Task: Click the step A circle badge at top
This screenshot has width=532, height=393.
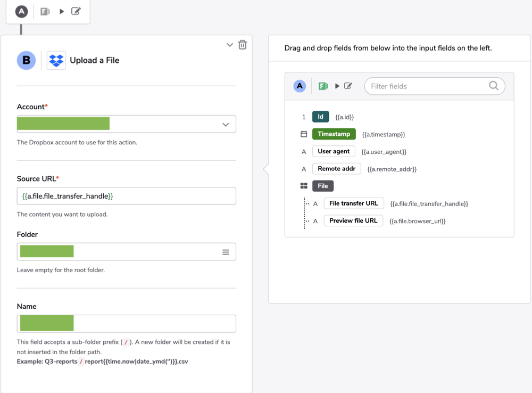Action: pos(21,12)
